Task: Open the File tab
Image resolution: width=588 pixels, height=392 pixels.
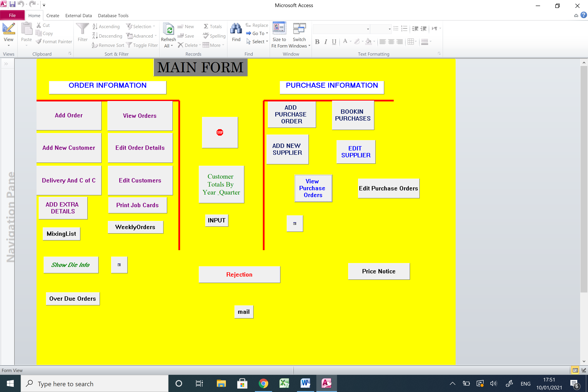Action: click(12, 15)
